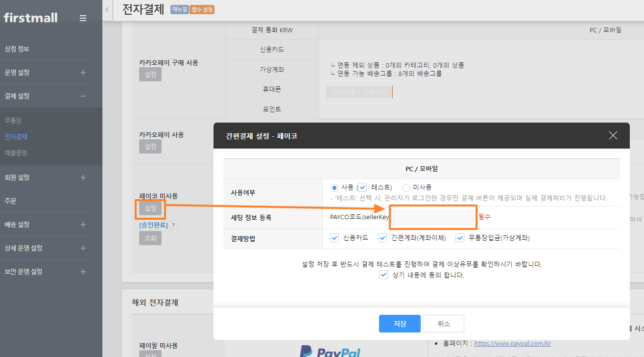Click the 카카오페이 구매 관리 button
644x357 pixels.
[359, 92]
